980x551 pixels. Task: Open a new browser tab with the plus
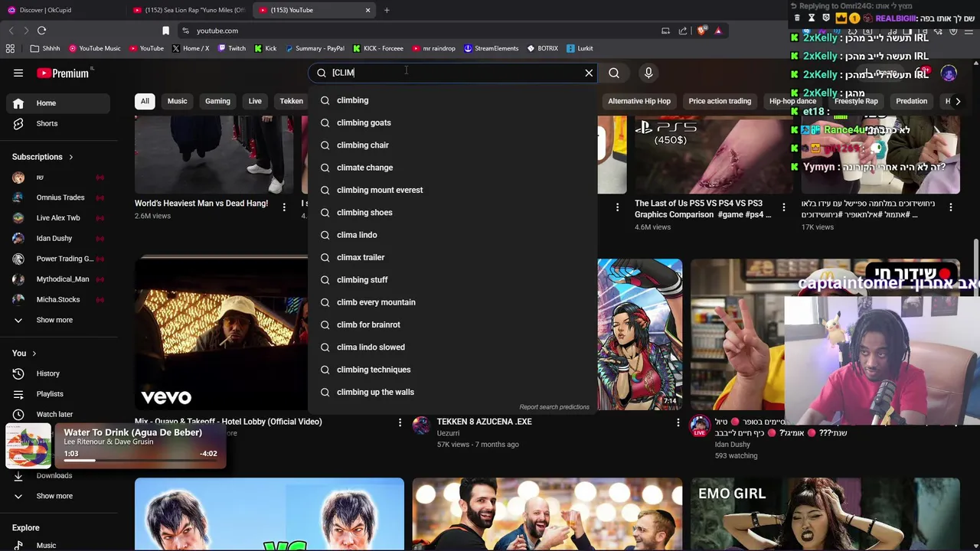point(387,10)
